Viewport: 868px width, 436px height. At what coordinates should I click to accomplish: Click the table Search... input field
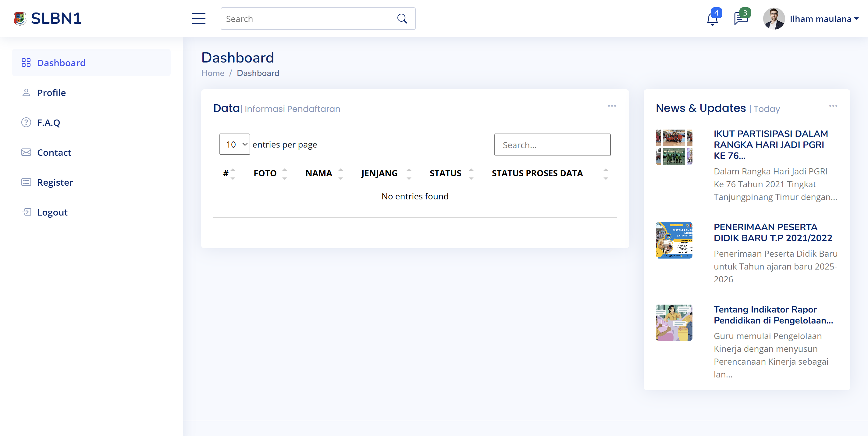tap(552, 145)
